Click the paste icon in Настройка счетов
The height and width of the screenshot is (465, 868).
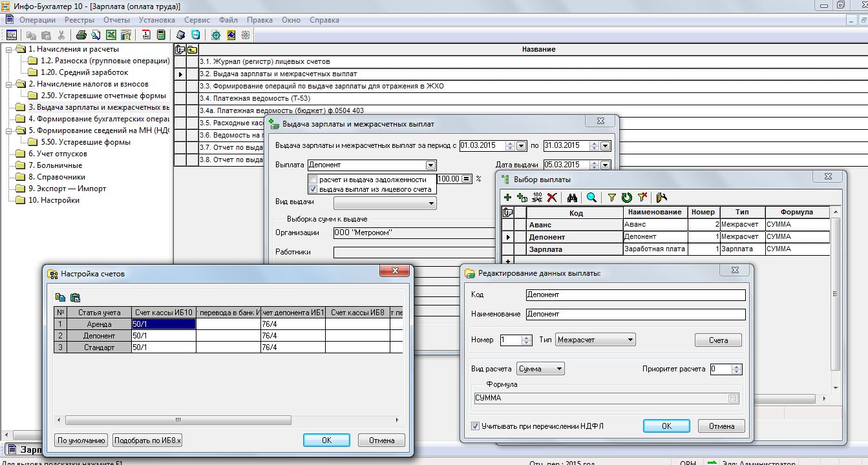point(75,298)
